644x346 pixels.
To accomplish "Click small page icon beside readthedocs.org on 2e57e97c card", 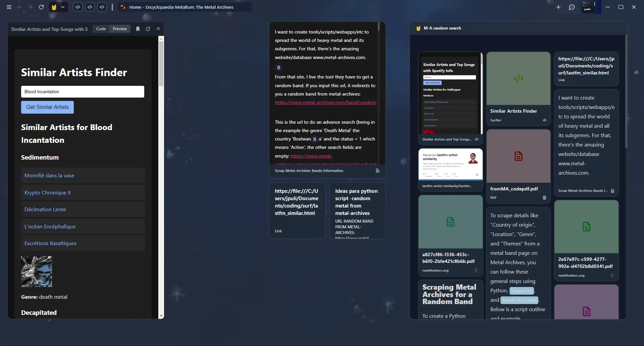I will 612,275.
